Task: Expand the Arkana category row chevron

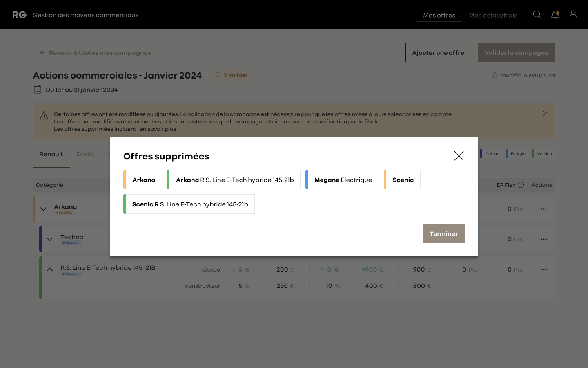Action: coord(43,209)
